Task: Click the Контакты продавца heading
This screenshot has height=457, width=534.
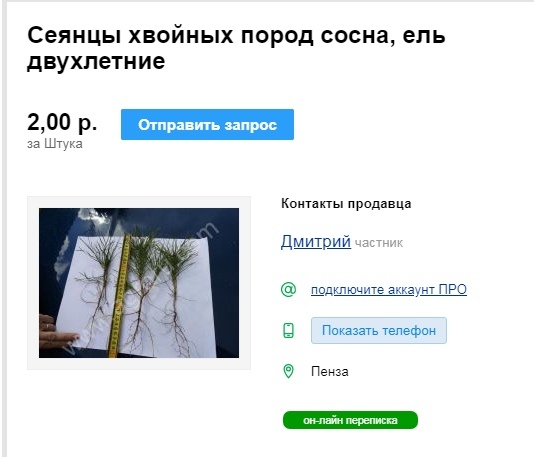Action: (346, 204)
